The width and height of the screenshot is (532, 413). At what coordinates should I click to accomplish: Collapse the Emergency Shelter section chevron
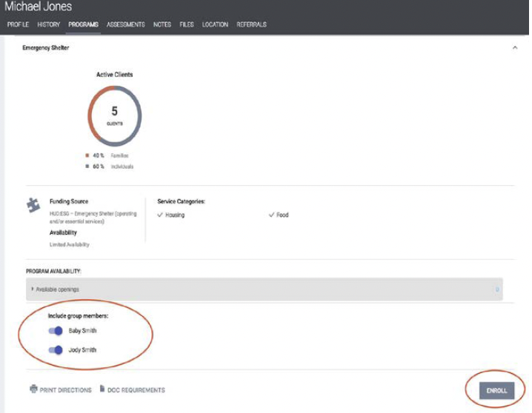[x=515, y=47]
